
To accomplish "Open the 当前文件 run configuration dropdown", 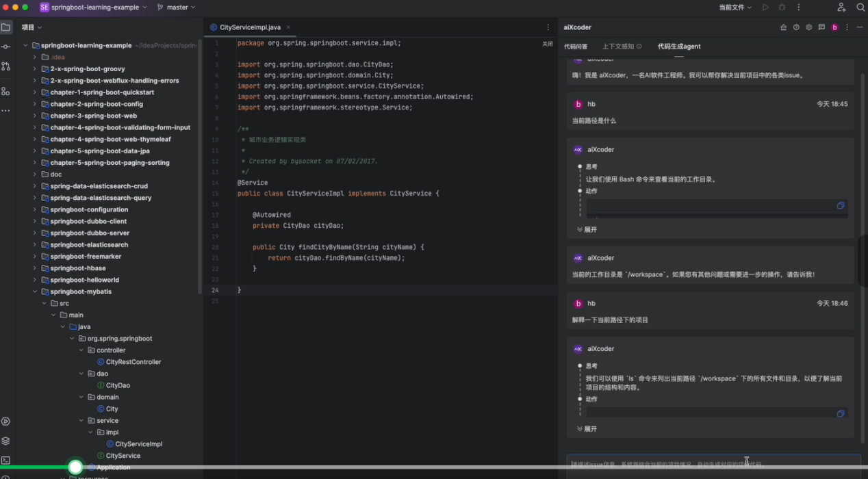I will point(735,8).
